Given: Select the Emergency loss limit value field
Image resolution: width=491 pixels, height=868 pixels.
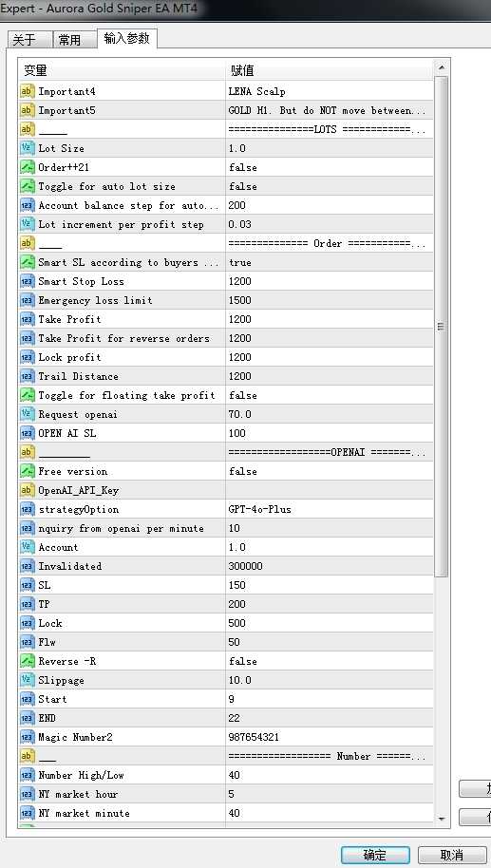Looking at the screenshot, I should 330,301.
